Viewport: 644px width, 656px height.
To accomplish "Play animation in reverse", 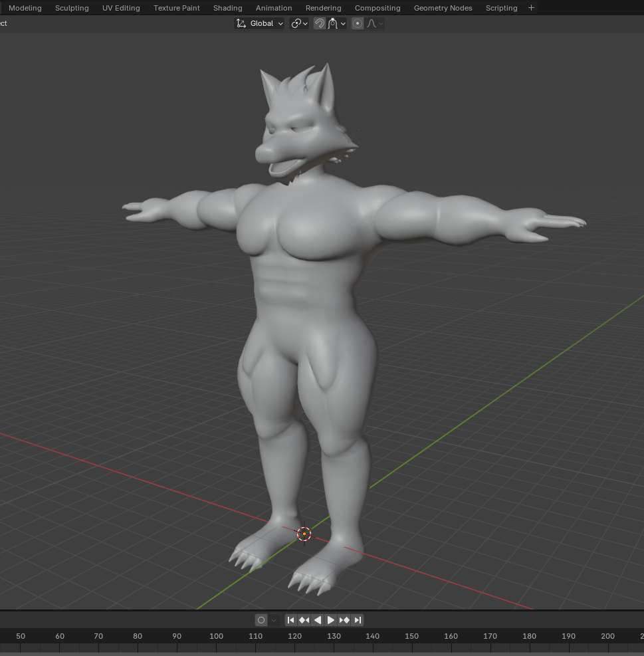I will [x=318, y=620].
